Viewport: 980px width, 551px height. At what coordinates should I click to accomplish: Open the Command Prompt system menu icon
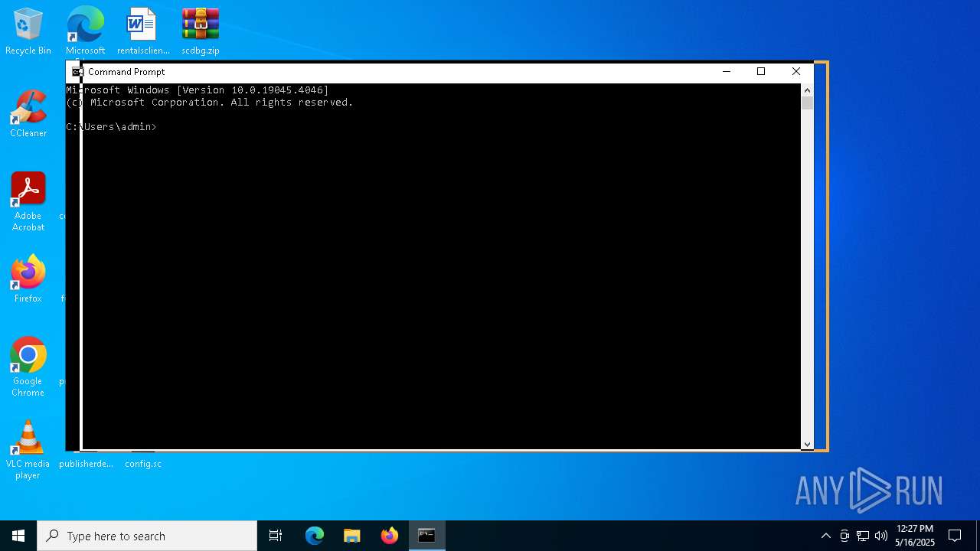click(77, 71)
